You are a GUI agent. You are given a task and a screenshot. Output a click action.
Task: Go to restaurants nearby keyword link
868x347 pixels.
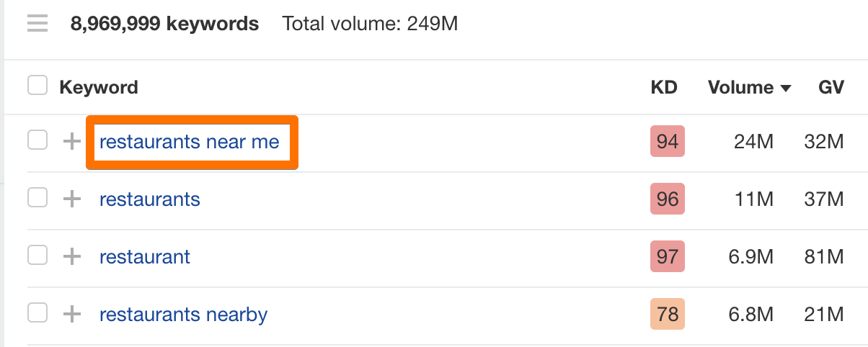click(183, 315)
